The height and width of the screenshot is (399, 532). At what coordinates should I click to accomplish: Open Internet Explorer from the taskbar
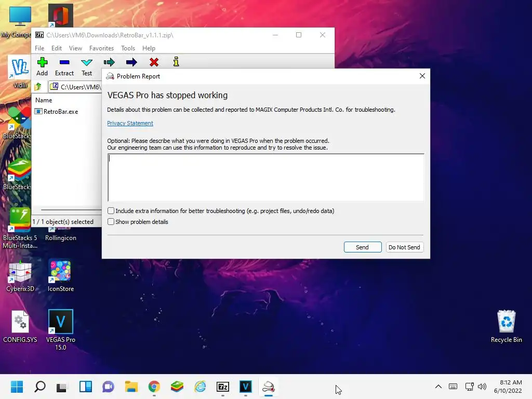(x=200, y=387)
